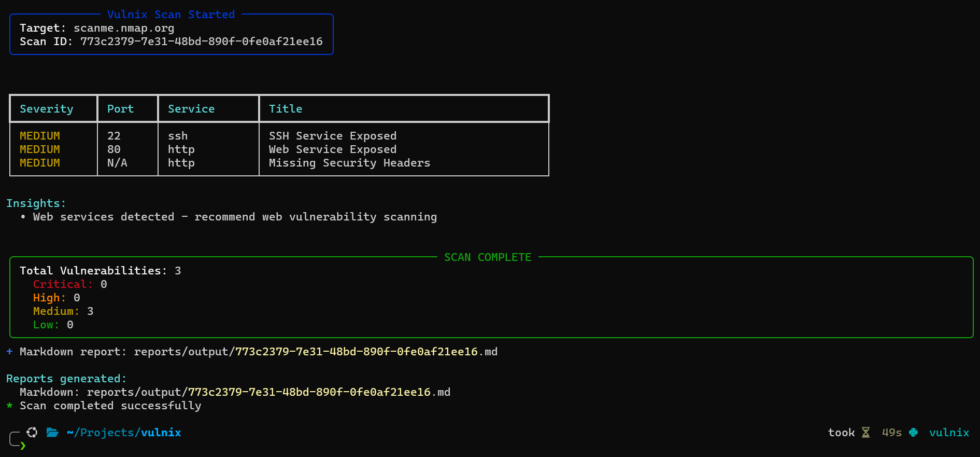
Task: Click the vulnix virtualenv name at right
Action: pyautogui.click(x=949, y=433)
